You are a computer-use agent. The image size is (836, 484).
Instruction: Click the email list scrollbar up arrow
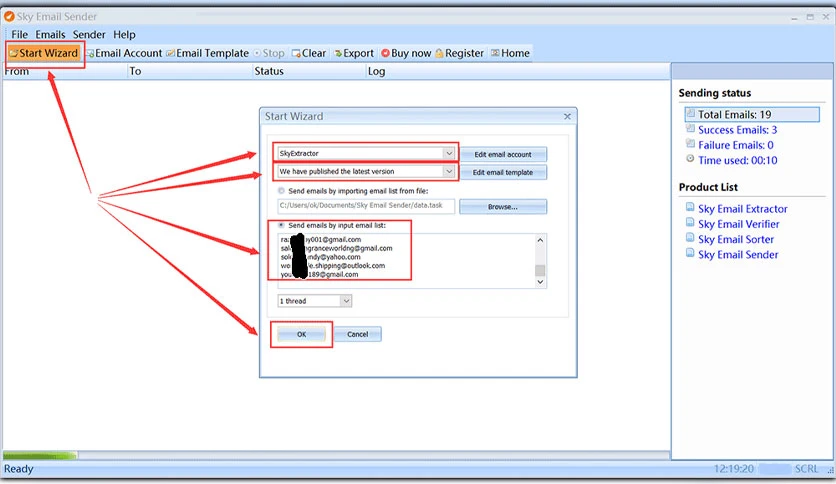(540, 240)
